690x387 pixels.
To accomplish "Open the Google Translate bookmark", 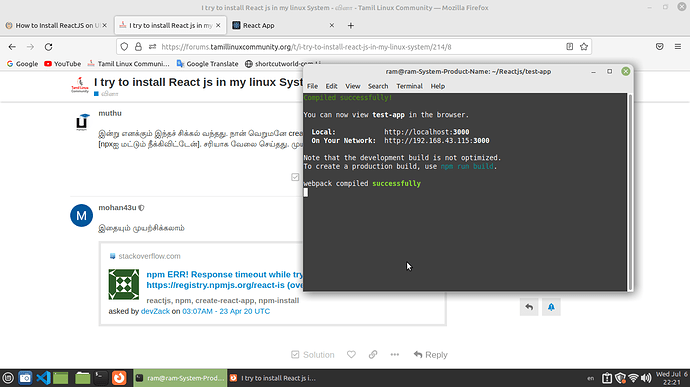I will click(207, 64).
